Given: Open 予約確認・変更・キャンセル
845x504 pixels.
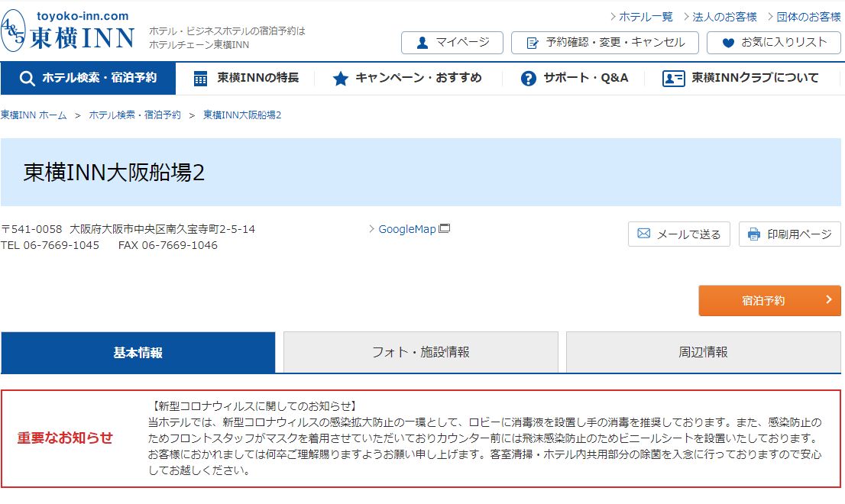Looking at the screenshot, I should coord(604,43).
